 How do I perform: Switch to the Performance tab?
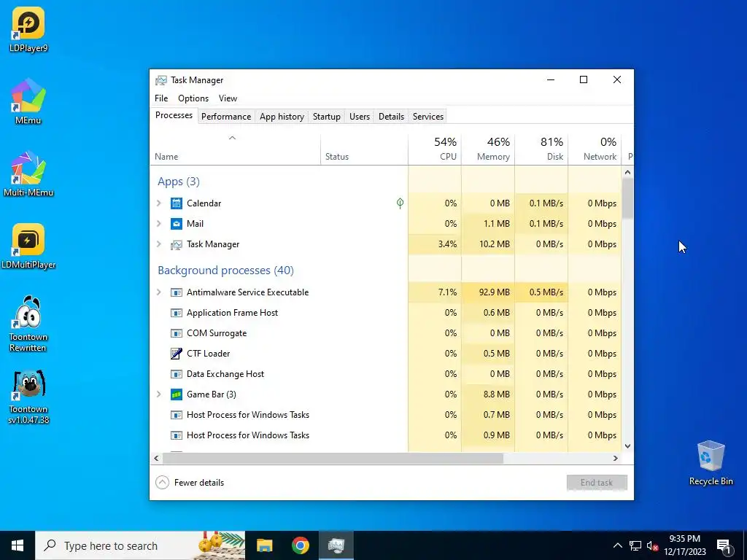(226, 117)
